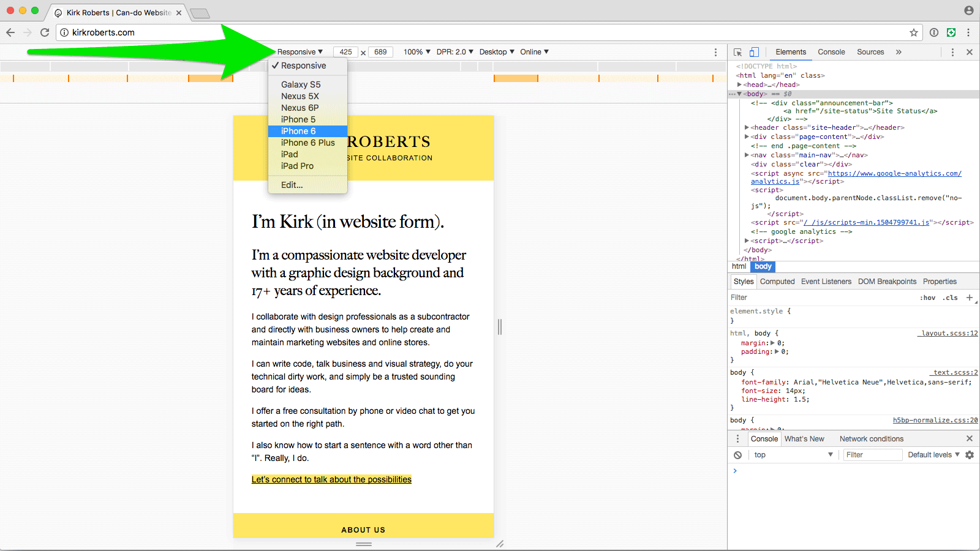Click the user profile icon at top right

[968, 10]
